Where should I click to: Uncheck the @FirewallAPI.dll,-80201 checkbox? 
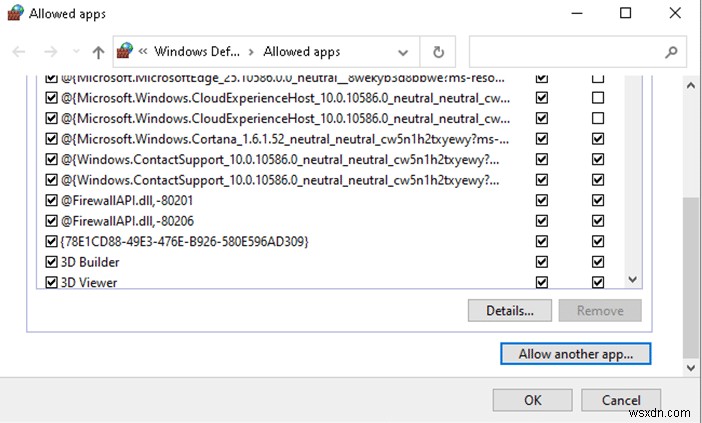pyautogui.click(x=52, y=200)
